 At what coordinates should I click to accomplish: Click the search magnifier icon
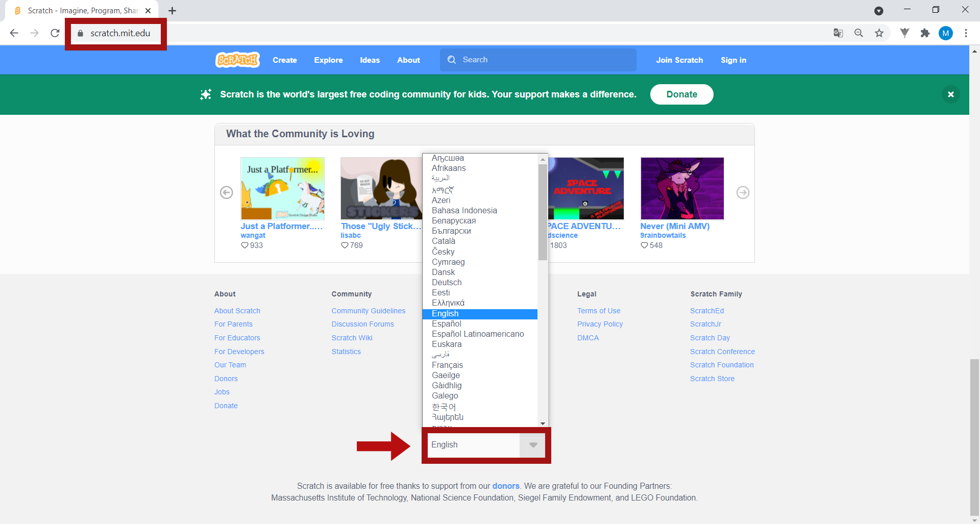point(452,60)
